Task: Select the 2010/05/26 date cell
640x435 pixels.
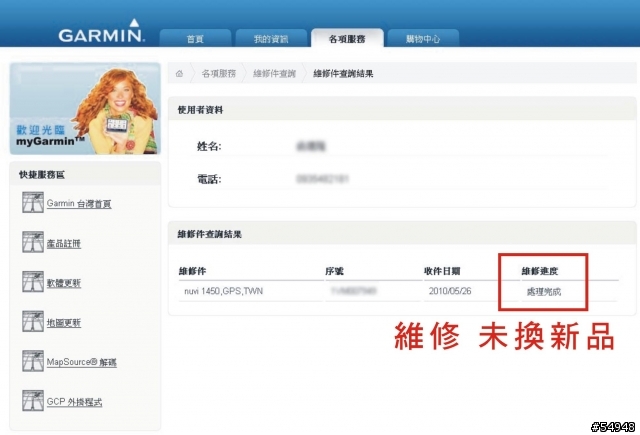Action: [x=450, y=291]
